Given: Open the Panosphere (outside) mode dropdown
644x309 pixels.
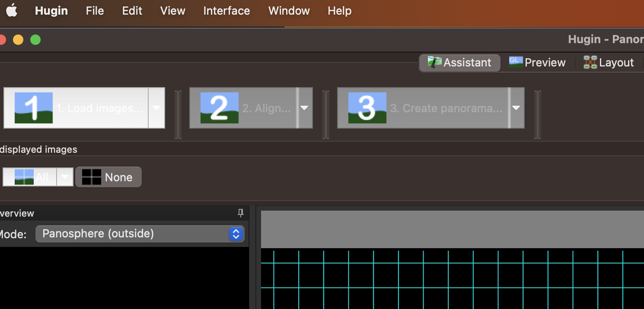Looking at the screenshot, I should 140,234.
